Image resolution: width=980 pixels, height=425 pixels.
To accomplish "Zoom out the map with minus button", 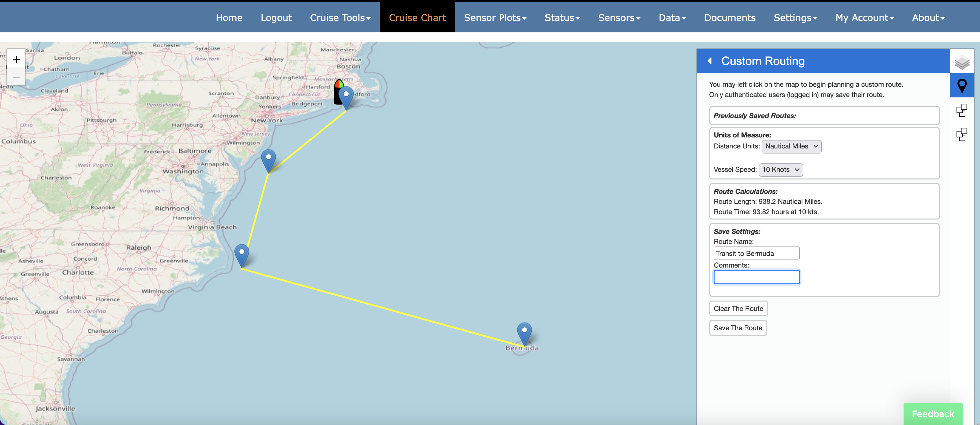I will 16,77.
